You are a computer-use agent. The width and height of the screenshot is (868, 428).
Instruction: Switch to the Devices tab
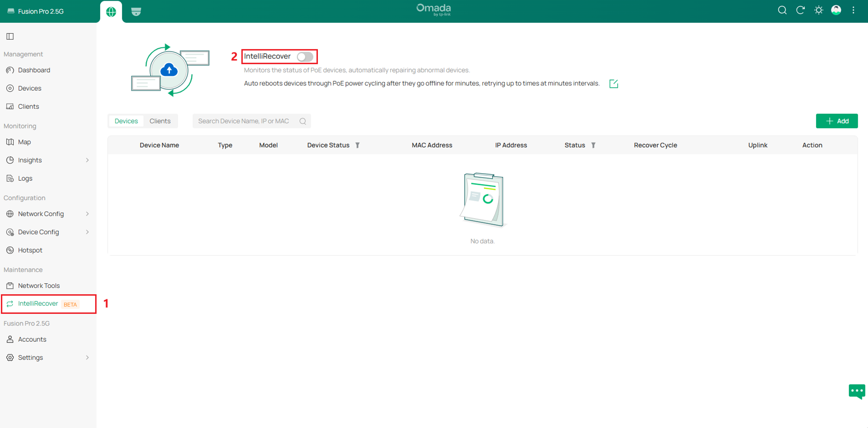126,121
